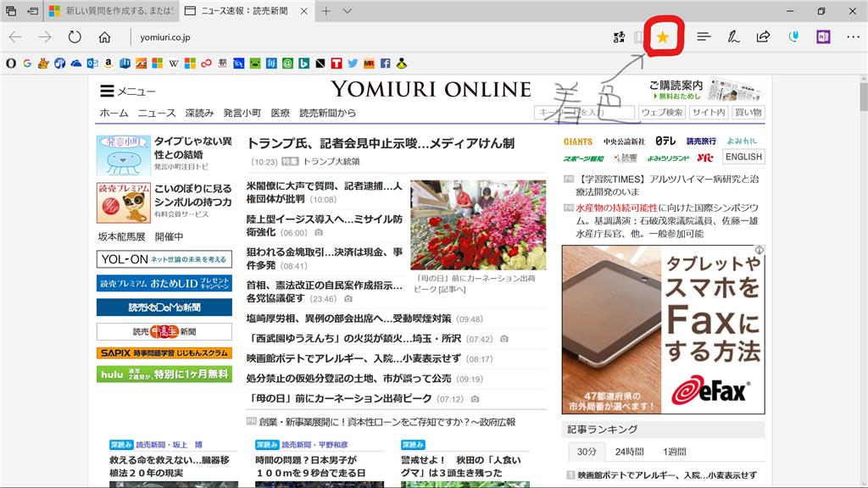This screenshot has height=488, width=868.
Task: Click the page vertical scrollbar thumb
Action: click(863, 97)
